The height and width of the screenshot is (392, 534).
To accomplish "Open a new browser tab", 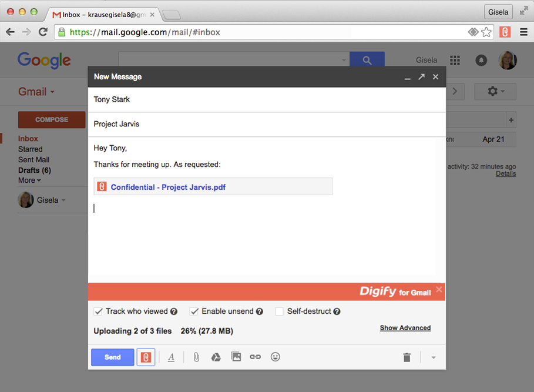I will [x=172, y=15].
